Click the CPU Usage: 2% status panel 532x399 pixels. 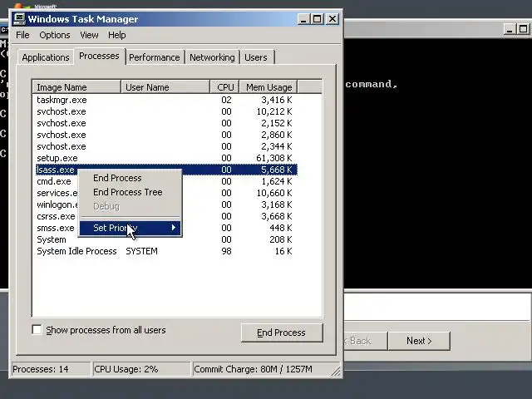(x=141, y=369)
